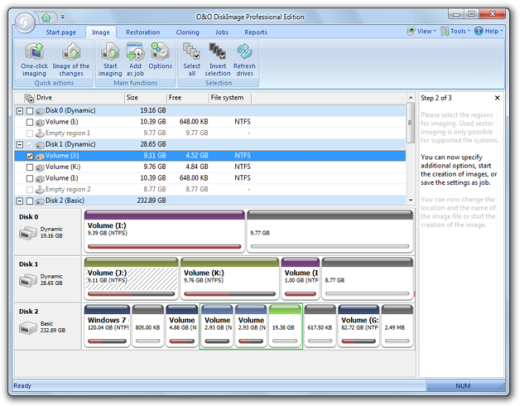
Task: Check the Disk 0 (Dynamic) checkbox
Action: point(30,111)
